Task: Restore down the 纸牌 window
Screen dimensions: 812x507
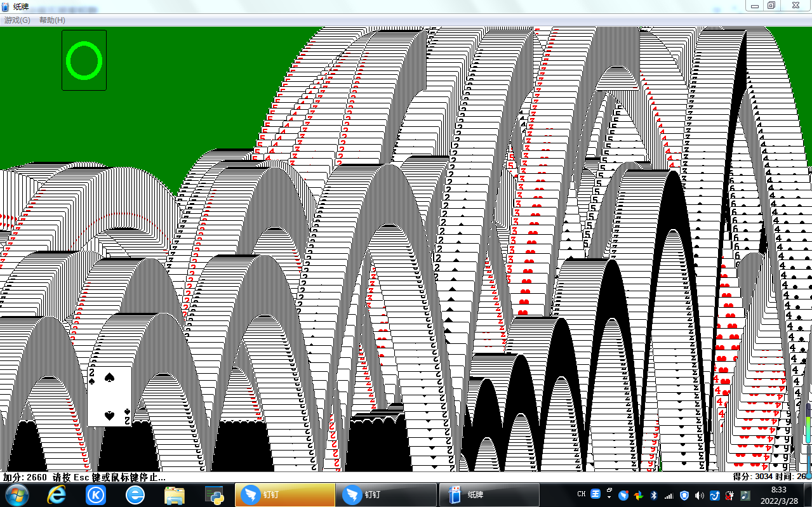Action: 771,5
